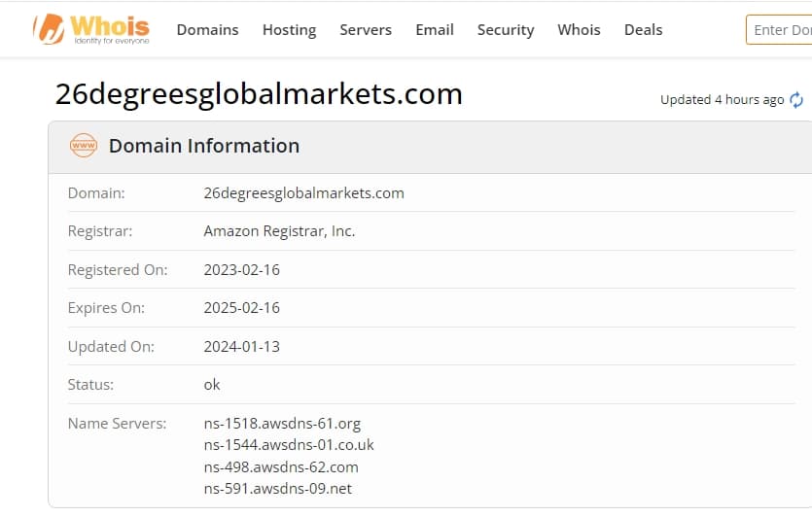Click the 26degreesglobalmarkets.com page heading
812x517 pixels.
259,94
